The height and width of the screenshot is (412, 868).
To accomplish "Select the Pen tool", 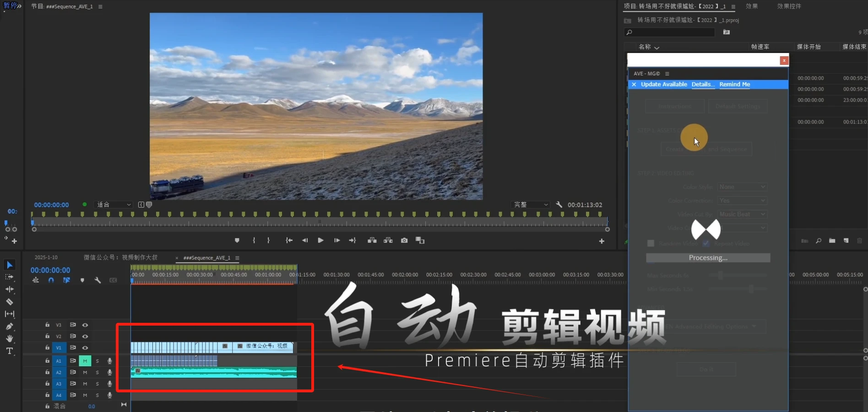I will [x=9, y=326].
